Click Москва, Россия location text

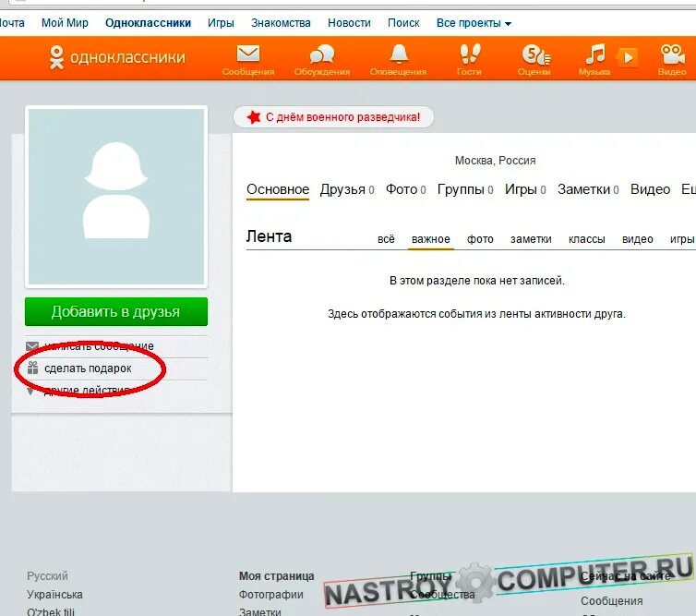click(x=496, y=161)
